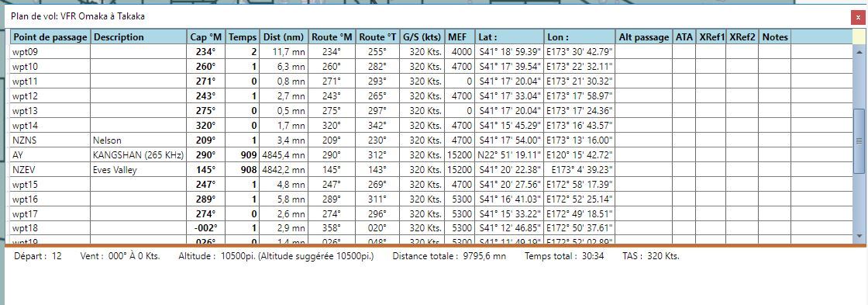
Task: Click the TAS 320 Kts. status text
Action: [650, 256]
